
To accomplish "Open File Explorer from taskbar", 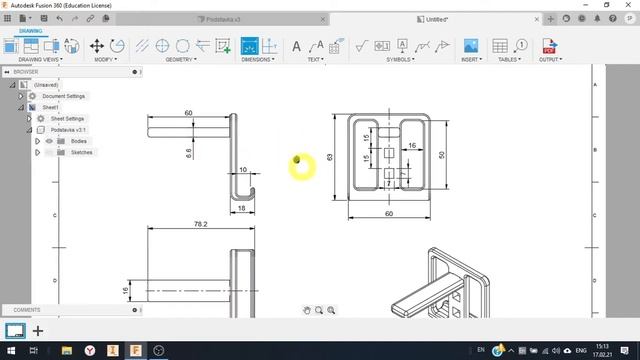I will (67, 351).
